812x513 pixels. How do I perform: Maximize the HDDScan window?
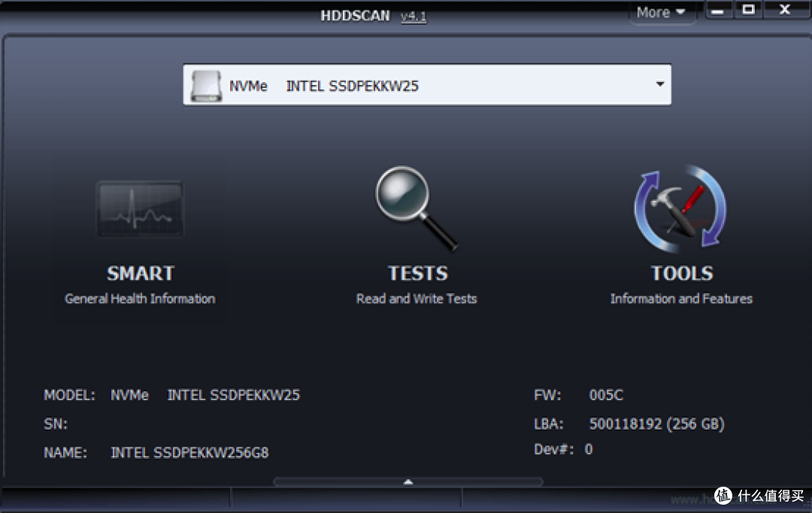pos(748,10)
